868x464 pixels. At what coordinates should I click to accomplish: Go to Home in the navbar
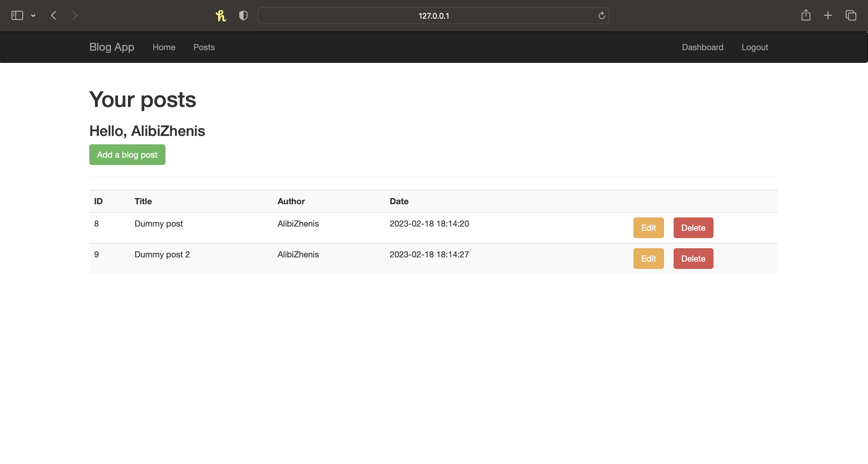(x=164, y=47)
